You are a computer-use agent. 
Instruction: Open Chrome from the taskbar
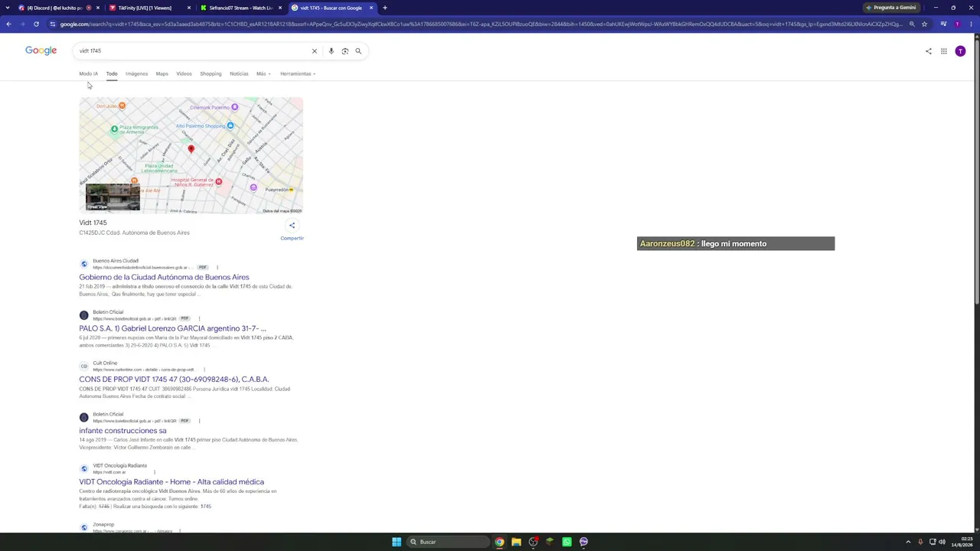click(499, 542)
